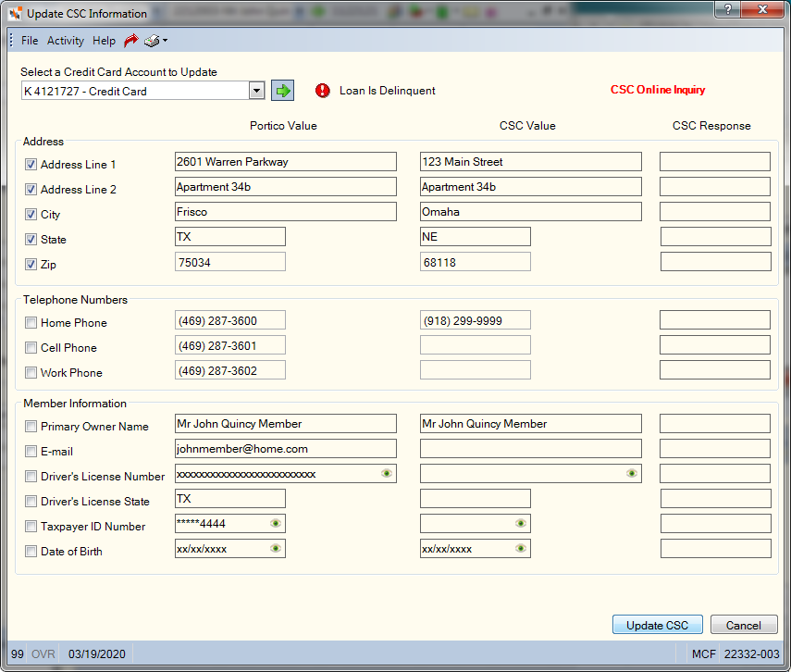Click the CSC Response field for Address Line 1
The image size is (791, 672).
[x=715, y=162]
